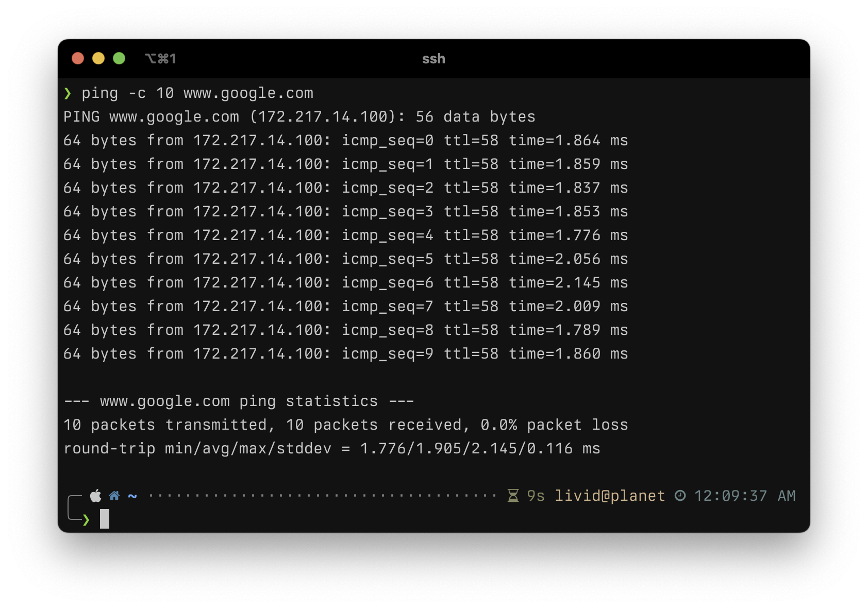The height and width of the screenshot is (609, 868).
Task: Click the green arrow before ping command
Action: pos(68,93)
